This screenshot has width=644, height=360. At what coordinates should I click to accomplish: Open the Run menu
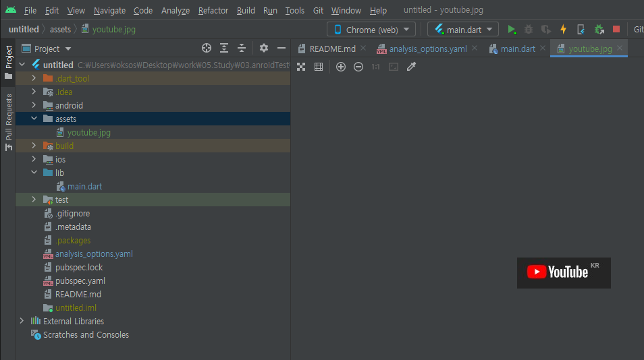(270, 11)
